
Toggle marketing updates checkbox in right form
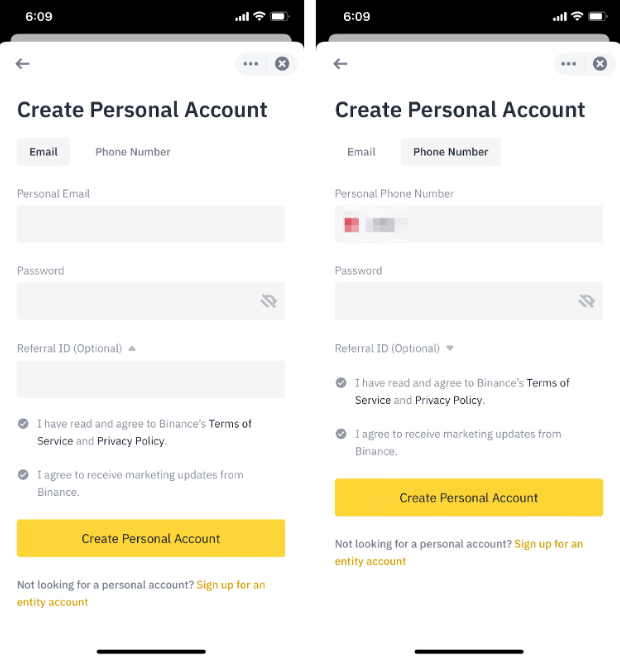pos(341,434)
